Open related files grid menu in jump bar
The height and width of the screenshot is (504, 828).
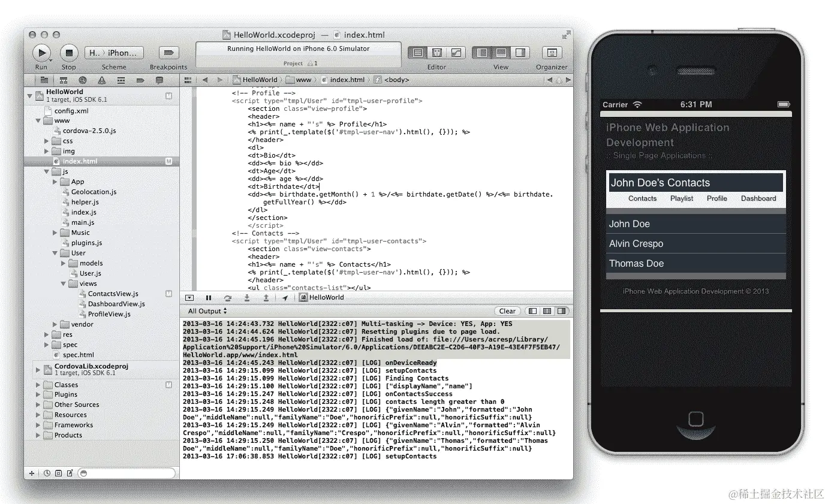pyautogui.click(x=188, y=80)
